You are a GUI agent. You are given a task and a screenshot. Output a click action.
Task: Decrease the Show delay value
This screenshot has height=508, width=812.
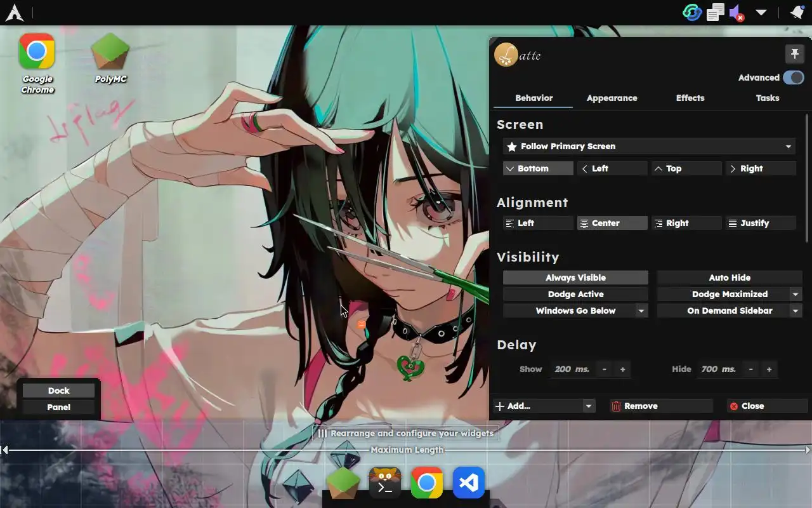pos(605,369)
